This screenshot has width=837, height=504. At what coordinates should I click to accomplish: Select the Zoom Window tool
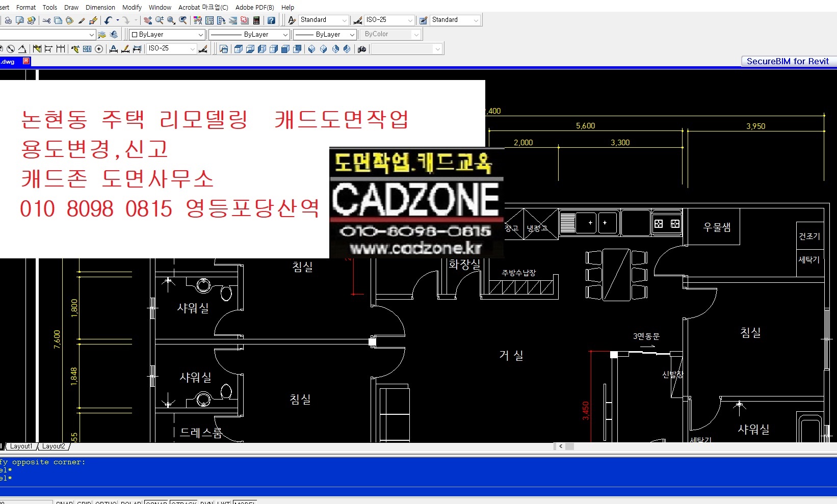[171, 20]
